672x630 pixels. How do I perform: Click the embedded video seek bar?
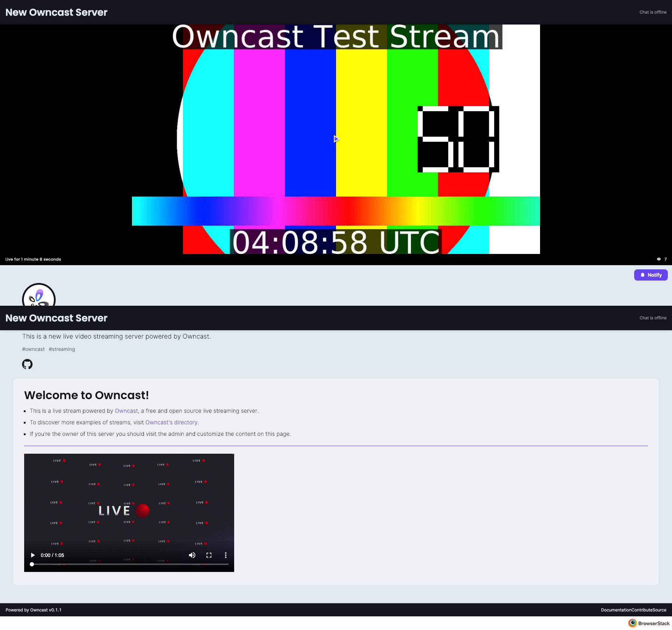130,564
